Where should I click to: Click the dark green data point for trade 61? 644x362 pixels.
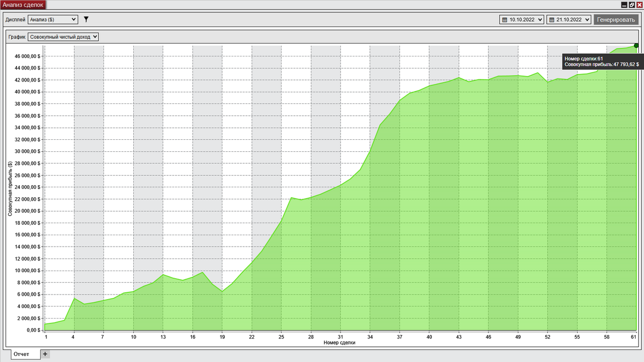(637, 45)
